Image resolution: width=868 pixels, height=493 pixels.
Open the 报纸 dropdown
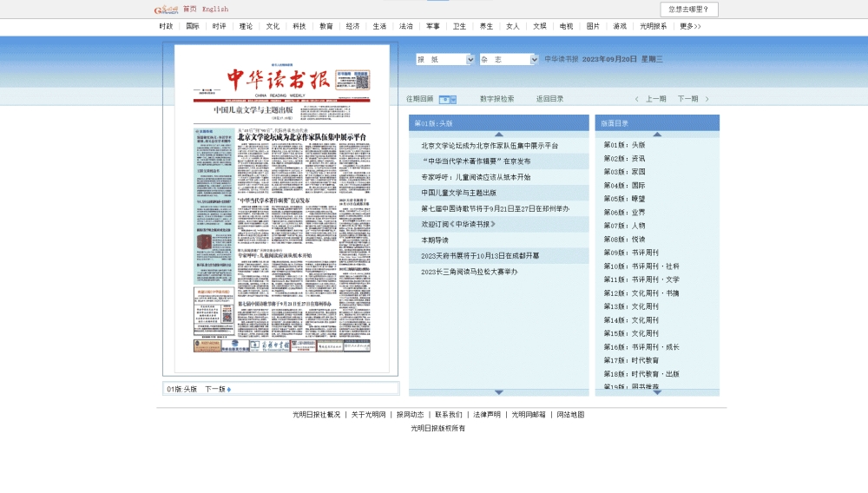click(x=445, y=59)
